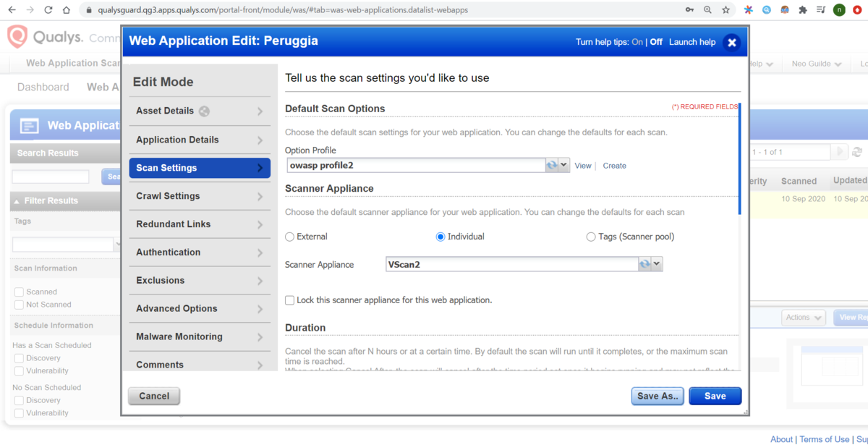This screenshot has width=868, height=445.
Task: Open the Malware Monitoring section
Action: [x=200, y=337]
